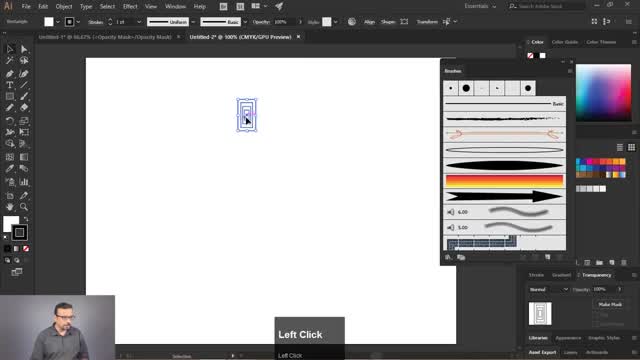640x360 pixels.
Task: Select the black arrow brush
Action: pos(504,196)
